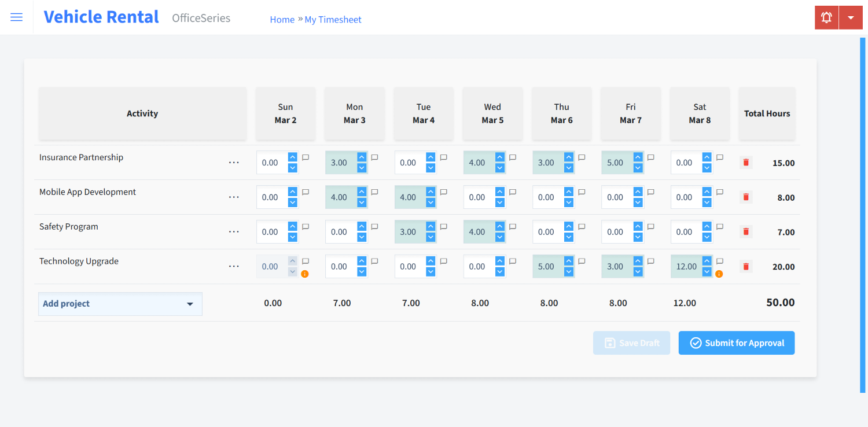Open the Home breadcrumb link
Screen dimensions: 868x427
282,19
